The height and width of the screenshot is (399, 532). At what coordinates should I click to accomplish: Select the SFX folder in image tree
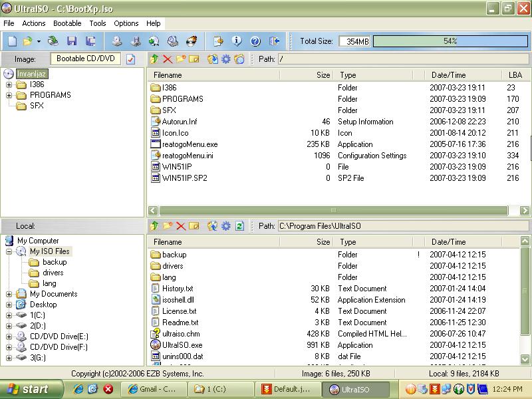click(x=37, y=106)
